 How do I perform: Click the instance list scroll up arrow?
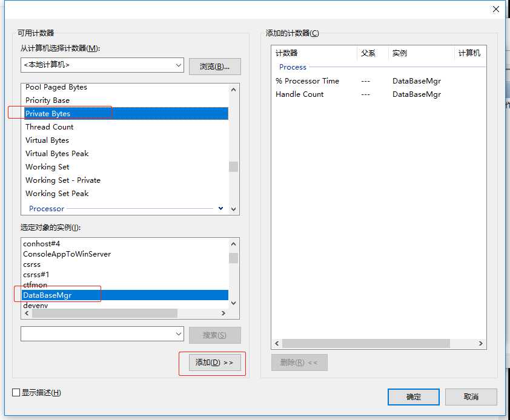(234, 244)
